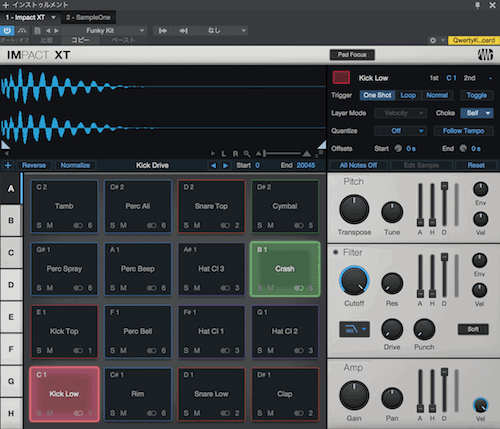Click the ペースト menu item
The width and height of the screenshot is (500, 429).
123,40
